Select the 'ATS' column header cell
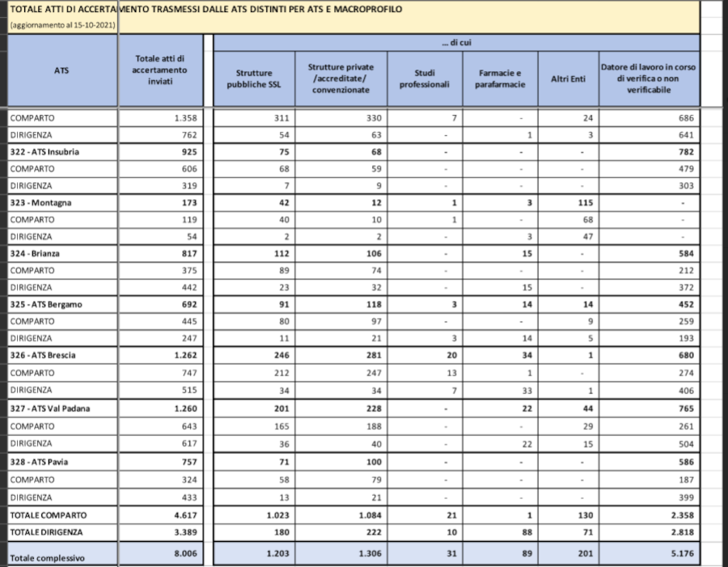Viewport: 728px width, 567px height. pyautogui.click(x=61, y=70)
